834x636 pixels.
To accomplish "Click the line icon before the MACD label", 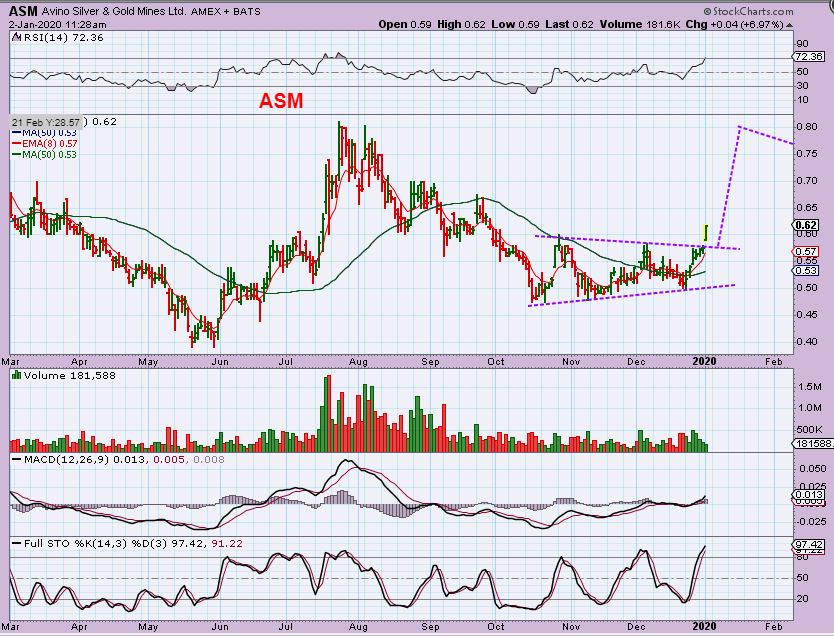I will click(16, 459).
